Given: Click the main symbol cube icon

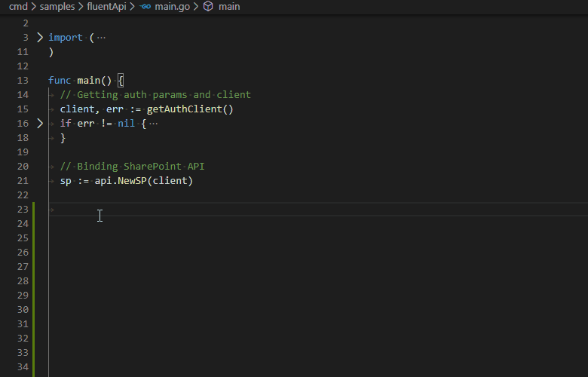Looking at the screenshot, I should (208, 6).
